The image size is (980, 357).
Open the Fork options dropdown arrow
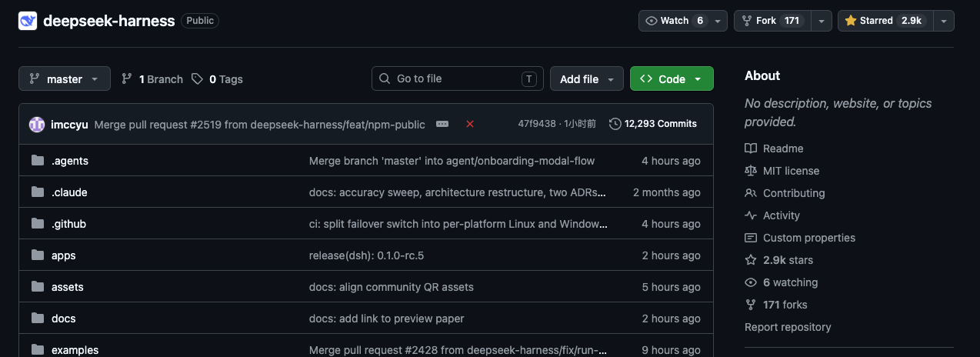tap(822, 21)
